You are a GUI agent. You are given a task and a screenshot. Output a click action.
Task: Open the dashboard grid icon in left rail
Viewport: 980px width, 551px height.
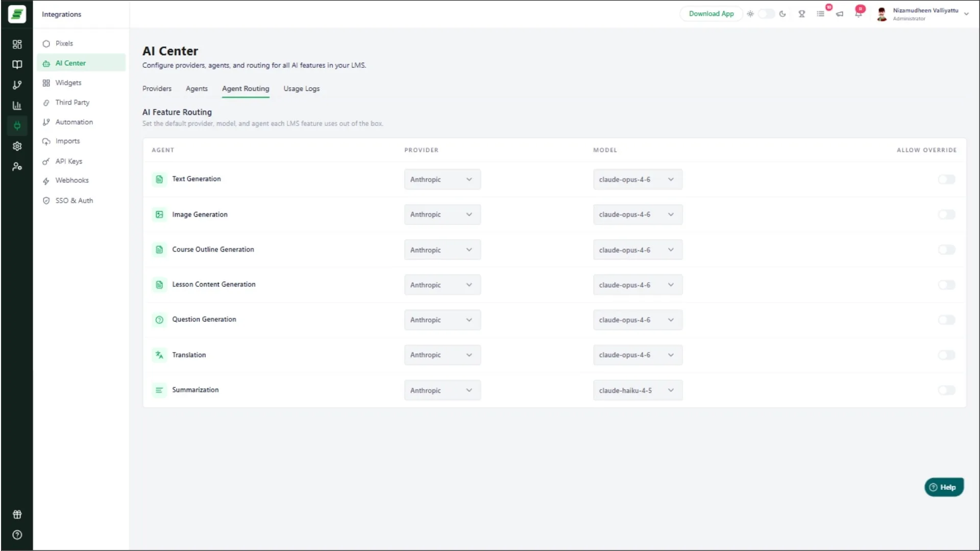click(x=17, y=44)
